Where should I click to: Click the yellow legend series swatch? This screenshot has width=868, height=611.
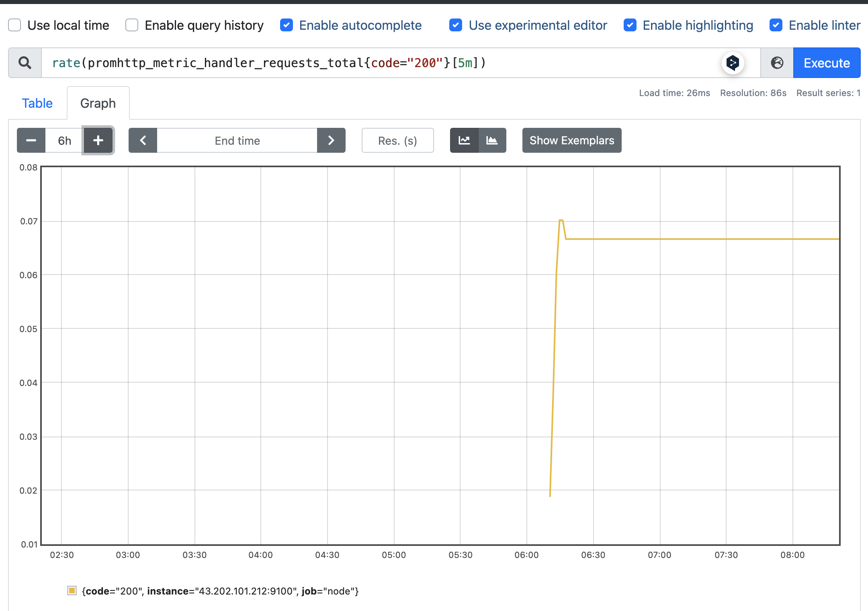click(x=72, y=590)
